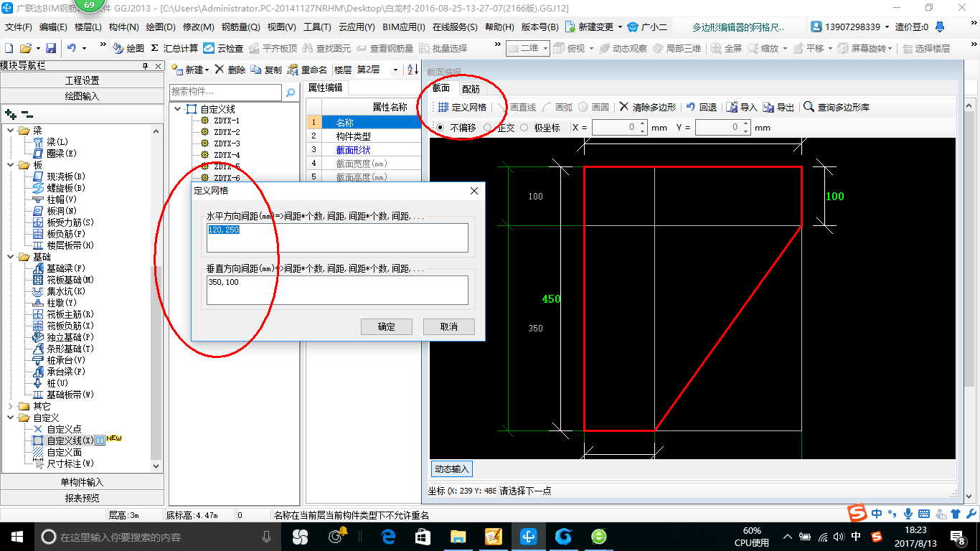The height and width of the screenshot is (551, 980).
Task: Collapse the 基础 folder in navigator
Action: 11,257
